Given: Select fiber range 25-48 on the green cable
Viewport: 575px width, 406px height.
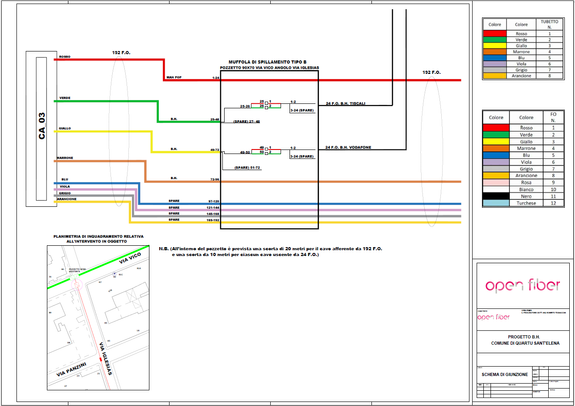Looking at the screenshot, I should click(215, 120).
